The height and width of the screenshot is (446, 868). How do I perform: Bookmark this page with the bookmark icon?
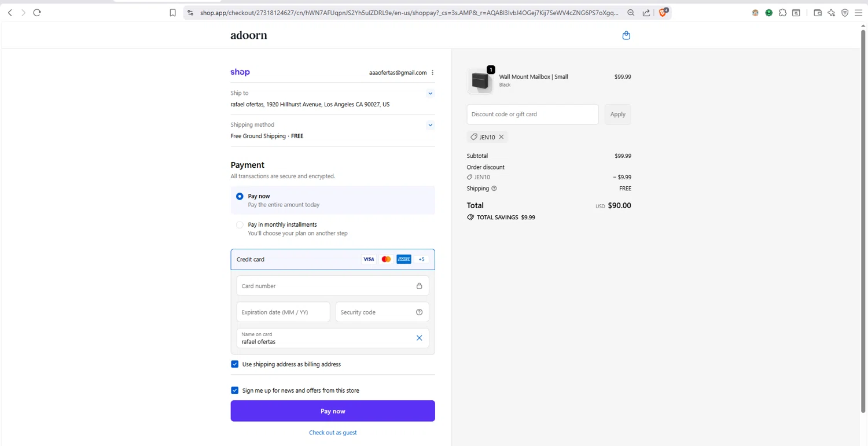pyautogui.click(x=172, y=13)
